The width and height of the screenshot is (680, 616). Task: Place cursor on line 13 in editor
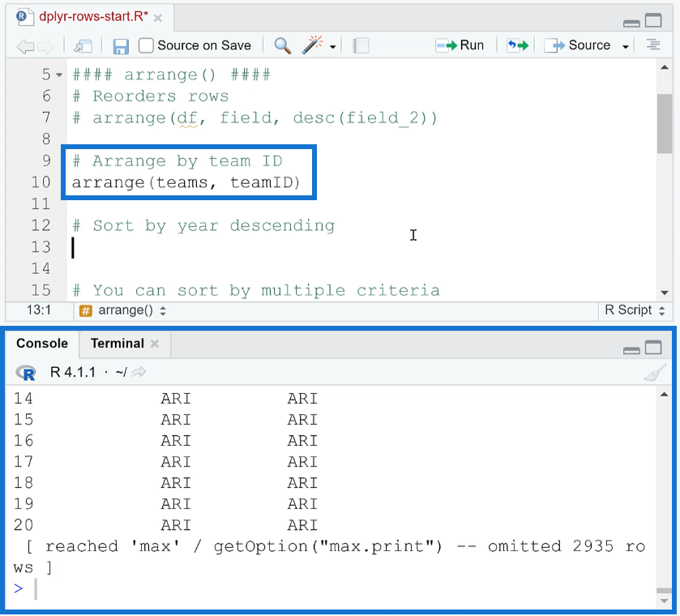[x=363, y=248]
